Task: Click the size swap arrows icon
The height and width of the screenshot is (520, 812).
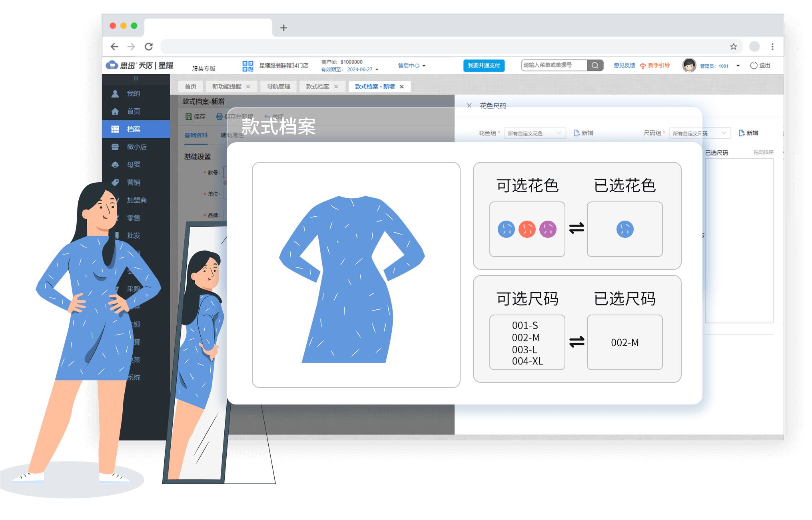Action: pyautogui.click(x=577, y=342)
